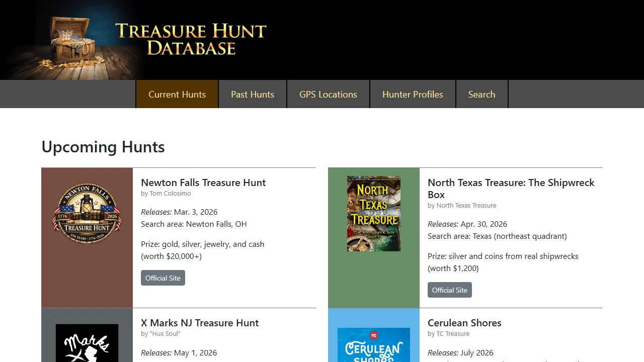Open the X Marks NJ Treasure Hunt listing
This screenshot has height=362, width=644.
tap(200, 323)
